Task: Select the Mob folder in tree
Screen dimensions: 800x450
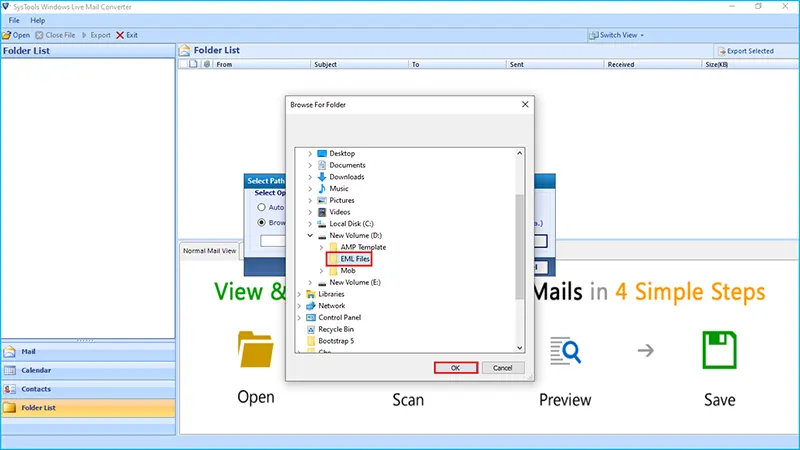Action: [x=348, y=270]
